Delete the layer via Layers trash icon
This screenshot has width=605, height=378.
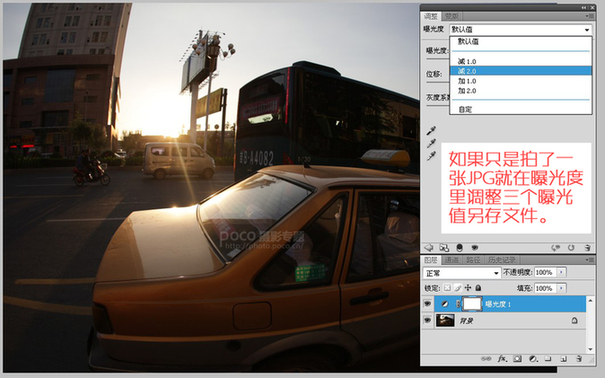[578, 359]
